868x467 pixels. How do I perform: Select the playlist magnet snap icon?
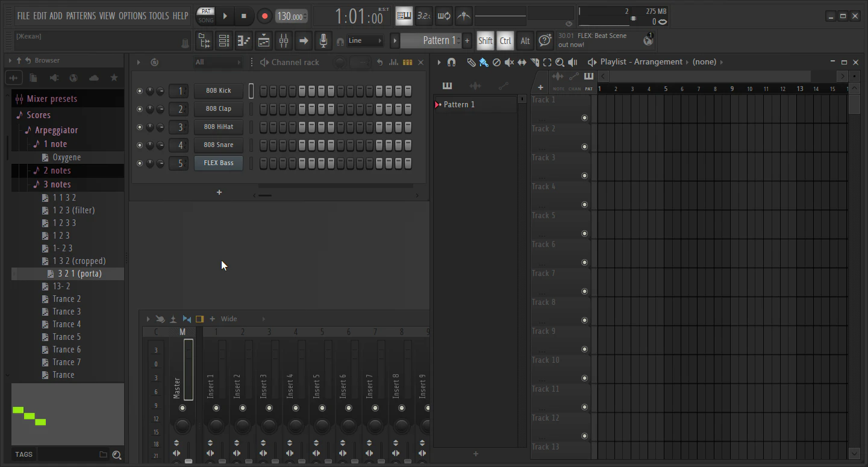coord(451,62)
